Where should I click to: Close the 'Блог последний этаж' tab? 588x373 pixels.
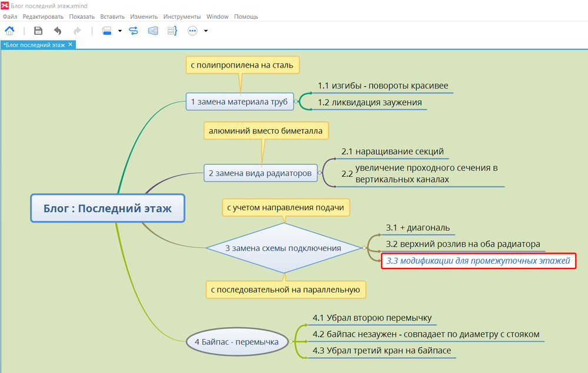click(71, 45)
